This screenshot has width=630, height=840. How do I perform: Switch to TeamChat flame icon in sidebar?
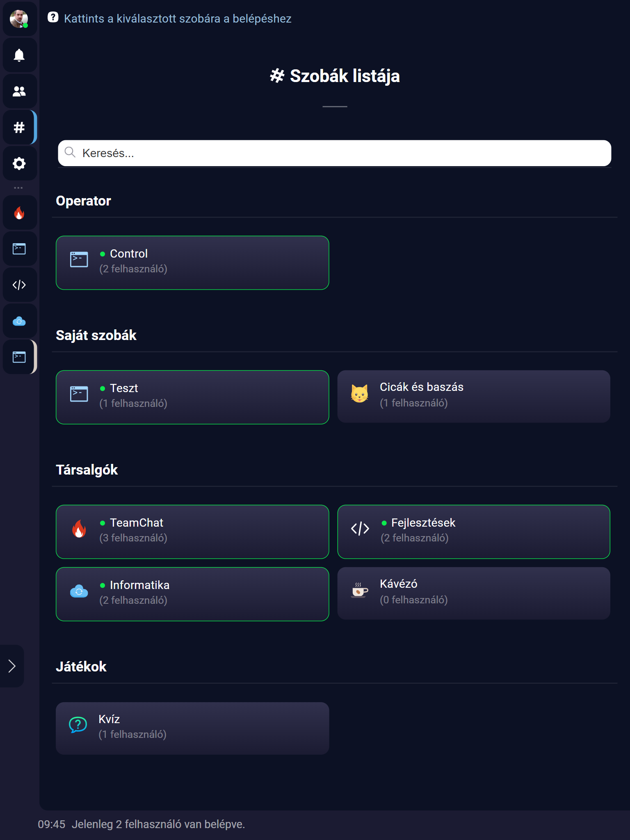coord(19,213)
